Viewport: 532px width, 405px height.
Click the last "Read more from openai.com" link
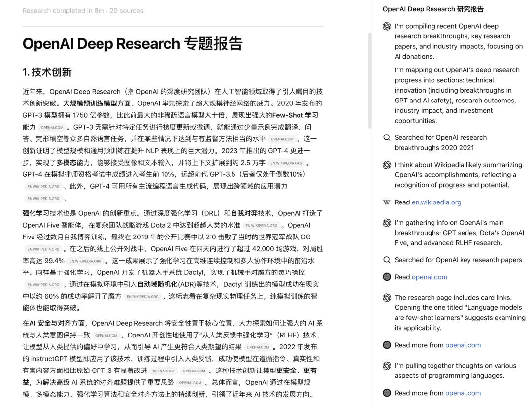[463, 393]
